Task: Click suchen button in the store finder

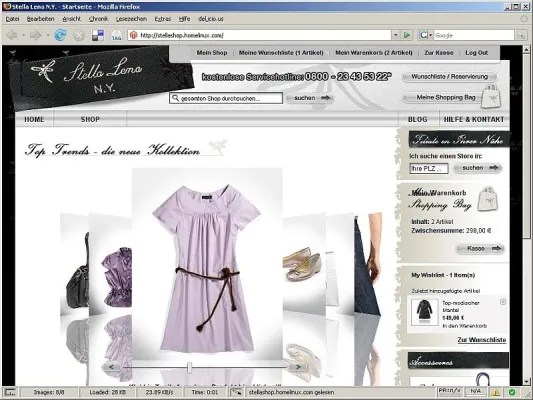Action: click(478, 168)
